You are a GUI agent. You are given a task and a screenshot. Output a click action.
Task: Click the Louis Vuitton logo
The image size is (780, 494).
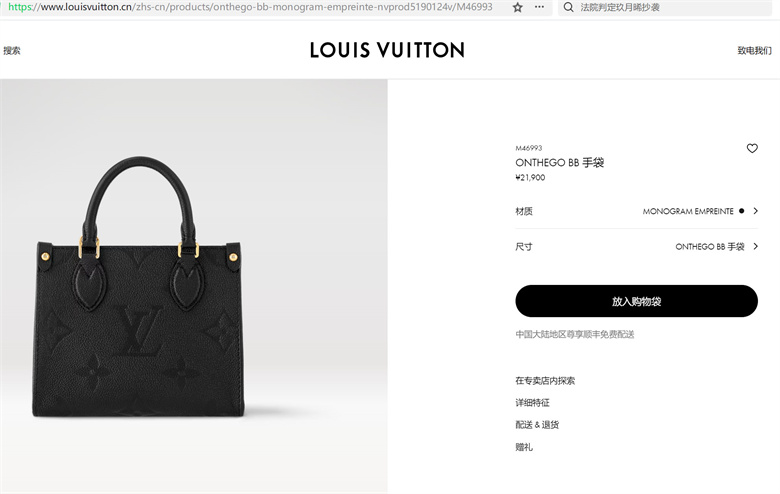tap(387, 50)
